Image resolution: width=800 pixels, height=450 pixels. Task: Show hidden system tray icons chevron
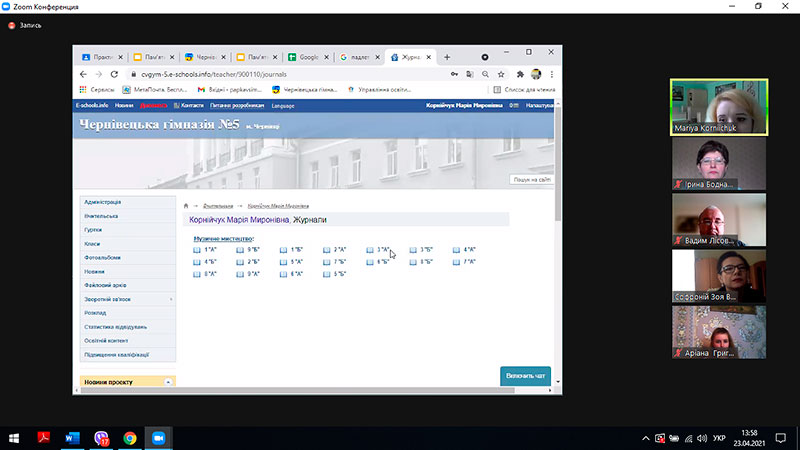pos(645,438)
